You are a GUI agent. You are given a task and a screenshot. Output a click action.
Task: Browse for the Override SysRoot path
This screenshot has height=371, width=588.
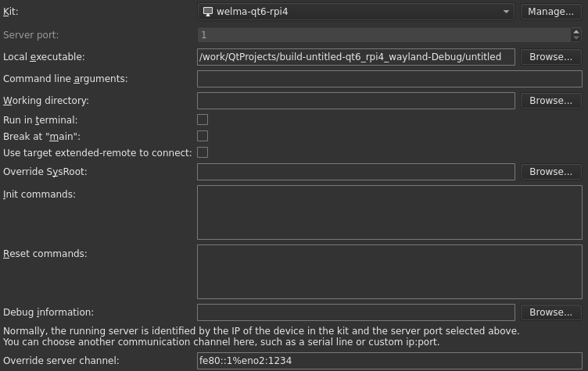tap(550, 172)
